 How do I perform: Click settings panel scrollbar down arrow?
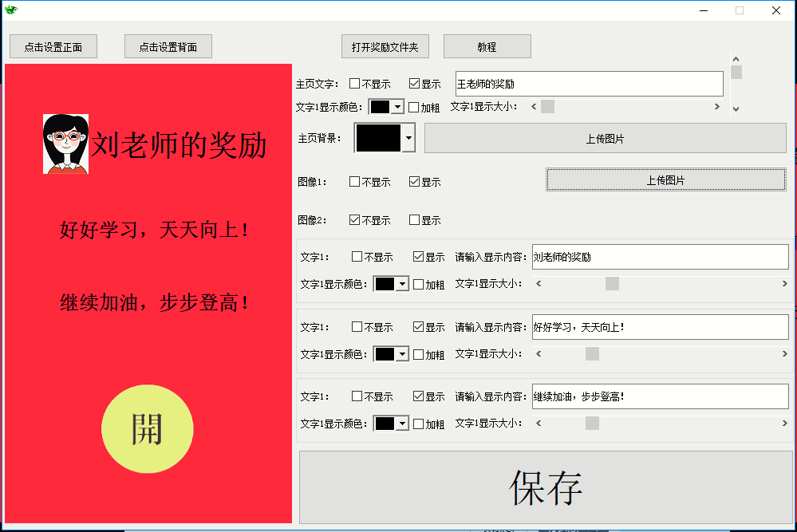pos(736,108)
